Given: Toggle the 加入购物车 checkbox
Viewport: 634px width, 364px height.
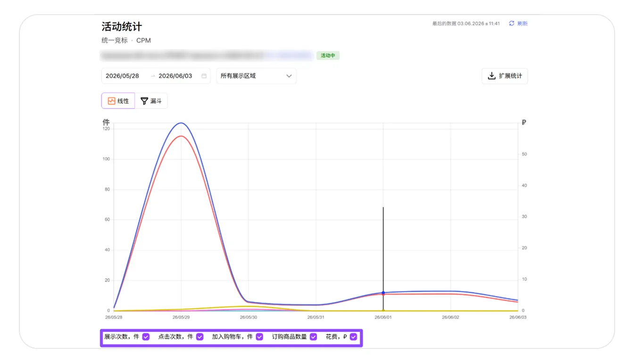Looking at the screenshot, I should 259,337.
